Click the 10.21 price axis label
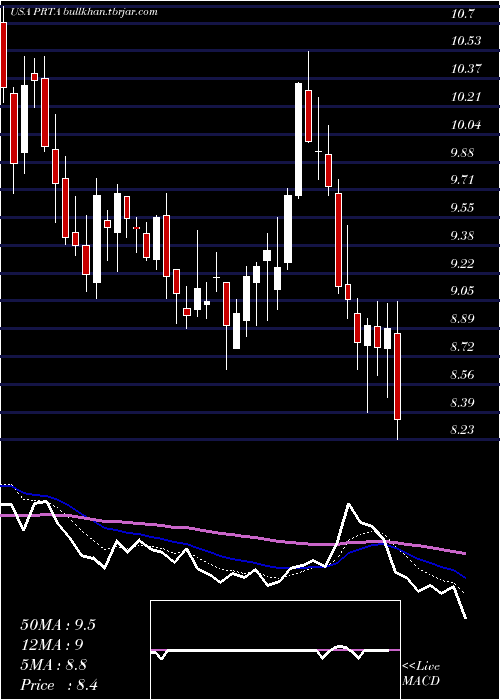The width and height of the screenshot is (500, 700). [x=466, y=97]
